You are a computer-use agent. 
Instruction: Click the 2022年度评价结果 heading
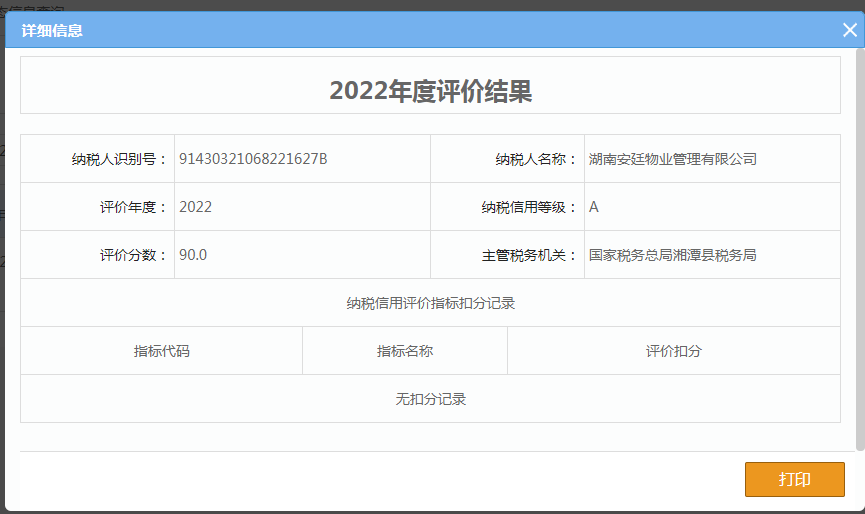click(430, 92)
